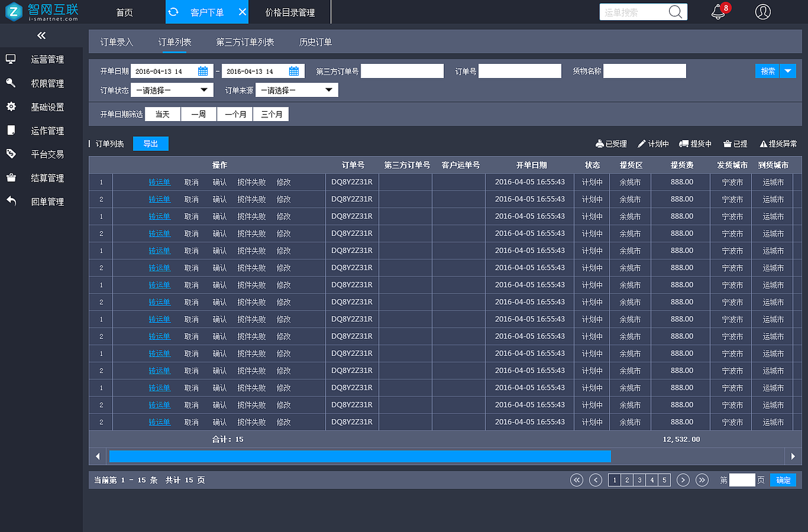This screenshot has height=532, width=808.
Task: Click the 已提 status icon
Action: pyautogui.click(x=727, y=144)
